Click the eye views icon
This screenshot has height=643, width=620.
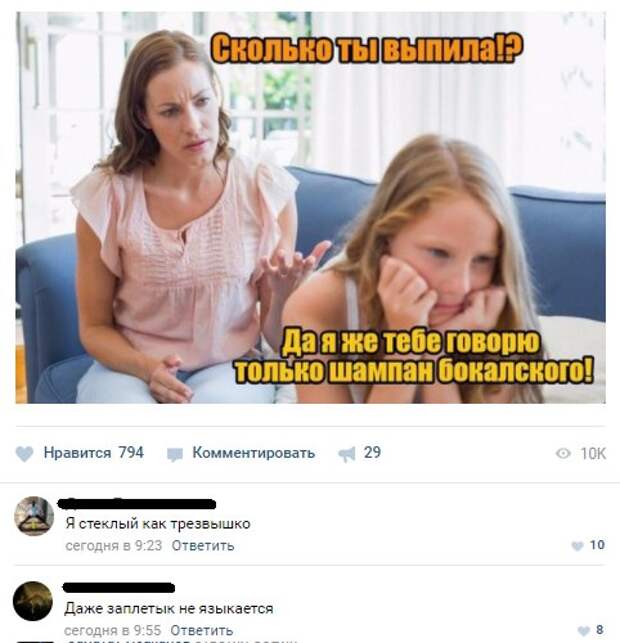pos(563,453)
